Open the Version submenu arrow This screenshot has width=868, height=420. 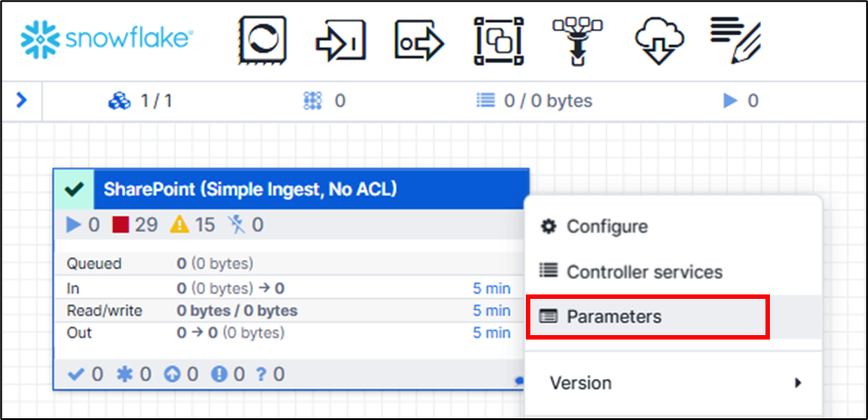pyautogui.click(x=797, y=383)
